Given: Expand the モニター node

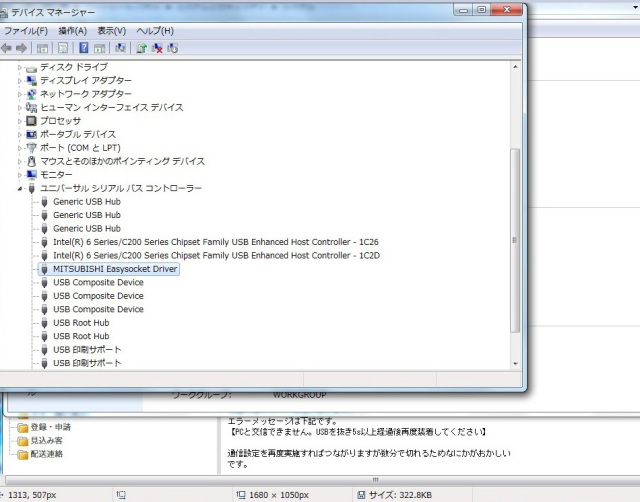Looking at the screenshot, I should [20, 175].
